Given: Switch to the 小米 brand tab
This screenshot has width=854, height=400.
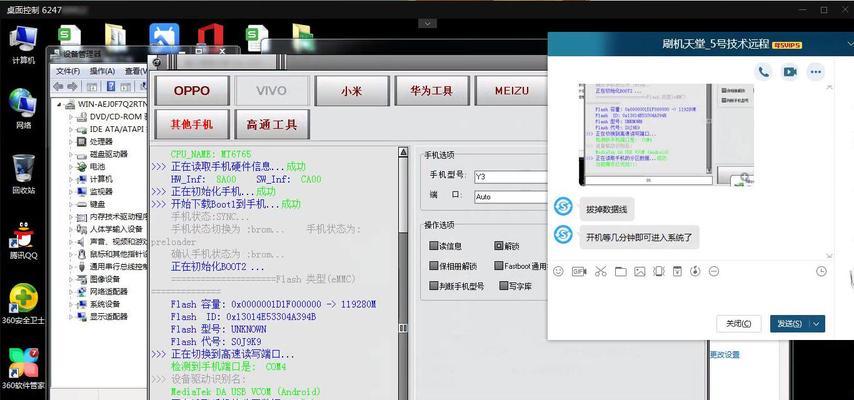Looking at the screenshot, I should coord(352,90).
